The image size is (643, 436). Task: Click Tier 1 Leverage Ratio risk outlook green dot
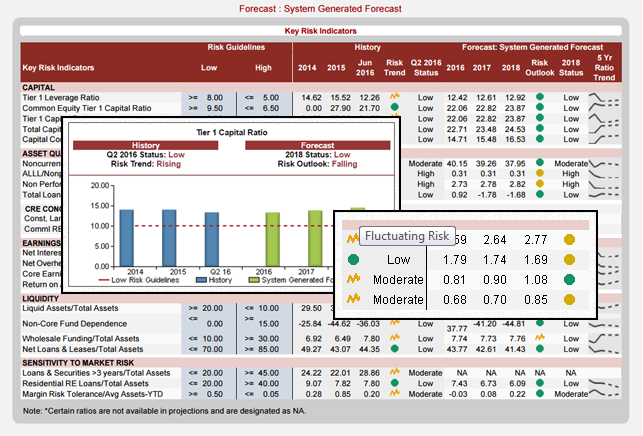(x=540, y=97)
